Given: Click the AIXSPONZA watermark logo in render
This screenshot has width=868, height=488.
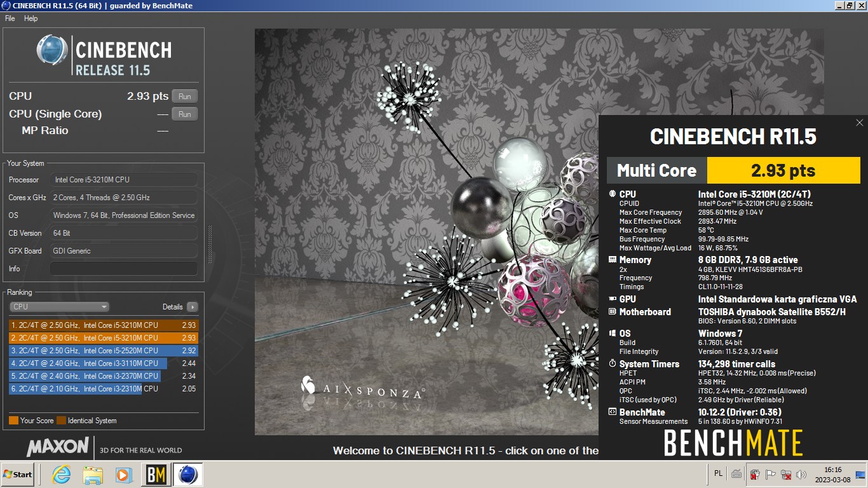Looking at the screenshot, I should pos(362,389).
